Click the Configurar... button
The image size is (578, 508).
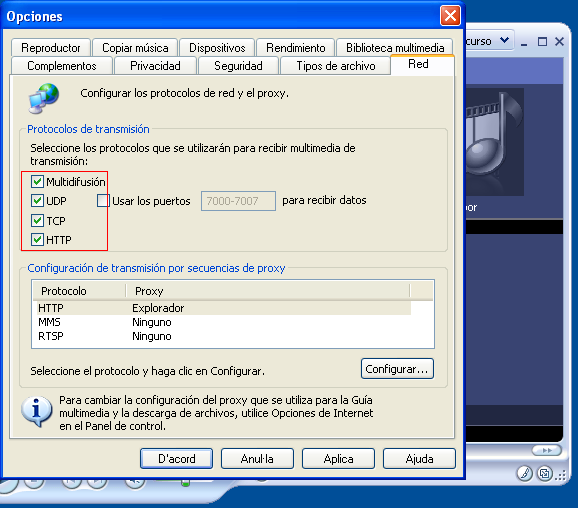(397, 369)
